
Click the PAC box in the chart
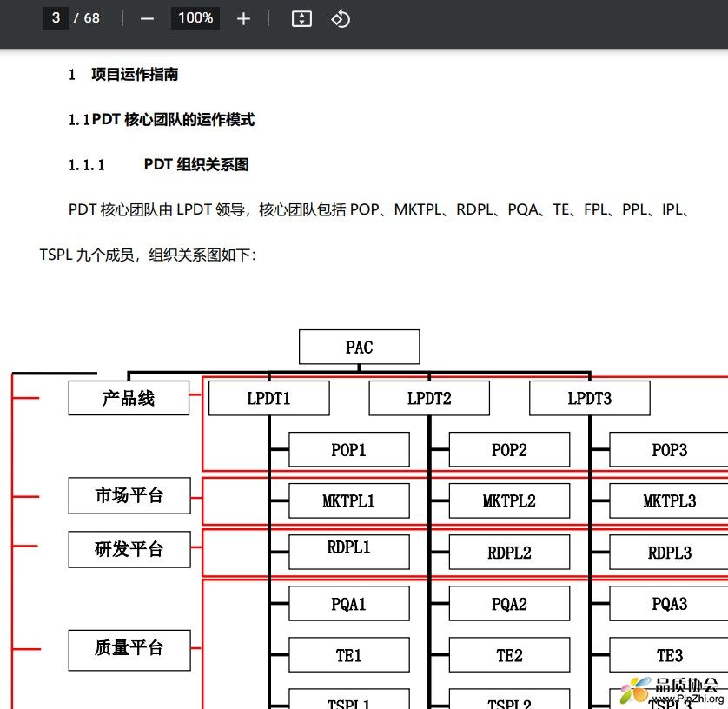360,347
